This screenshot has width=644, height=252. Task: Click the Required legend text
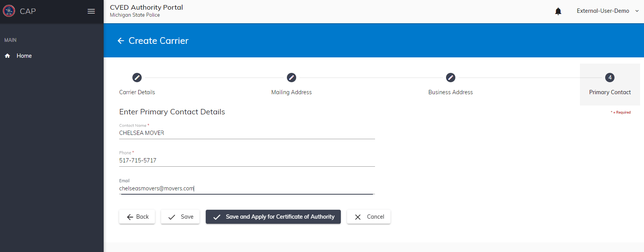click(621, 112)
